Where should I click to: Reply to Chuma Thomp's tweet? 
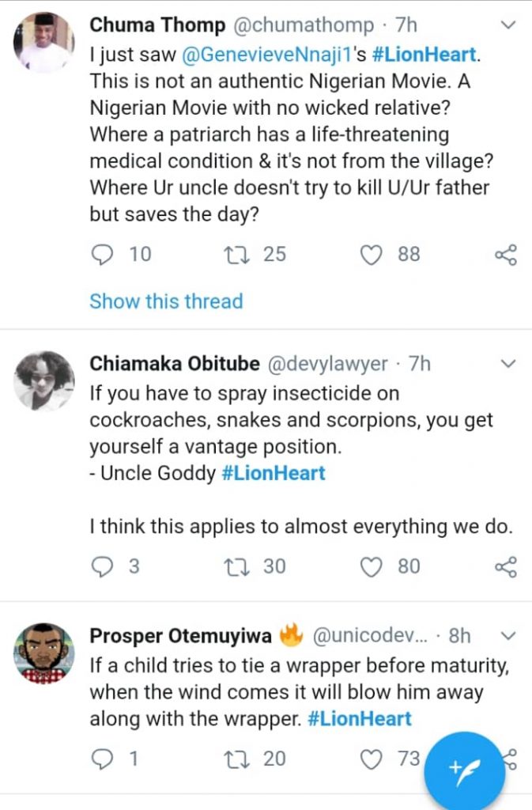[x=104, y=255]
